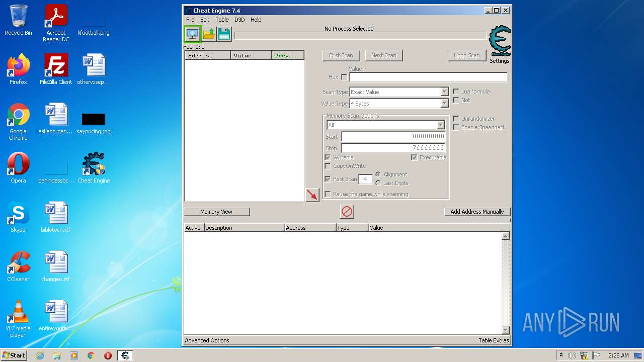Toggle the Not checkbox
Image resolution: width=644 pixels, height=362 pixels.
click(456, 100)
